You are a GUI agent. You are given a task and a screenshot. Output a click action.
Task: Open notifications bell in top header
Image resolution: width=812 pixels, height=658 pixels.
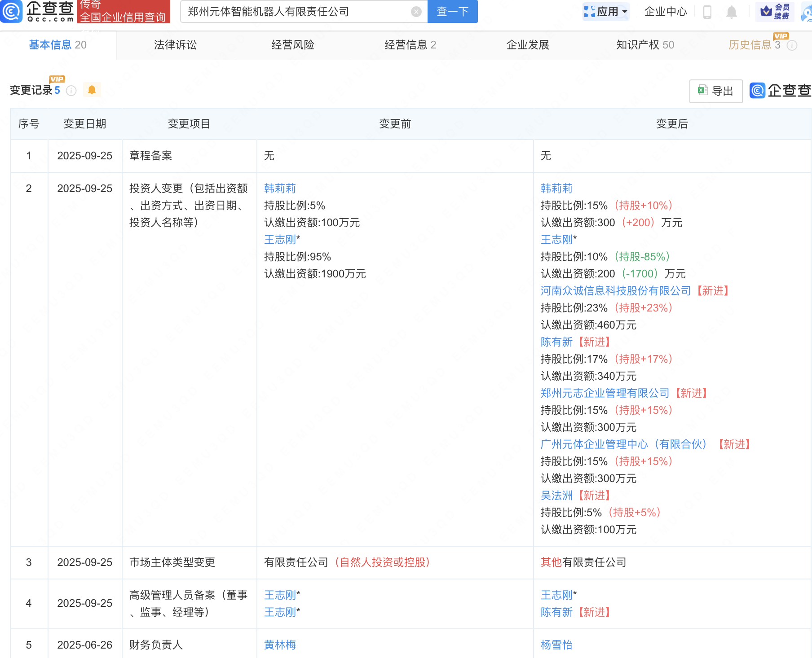point(731,12)
